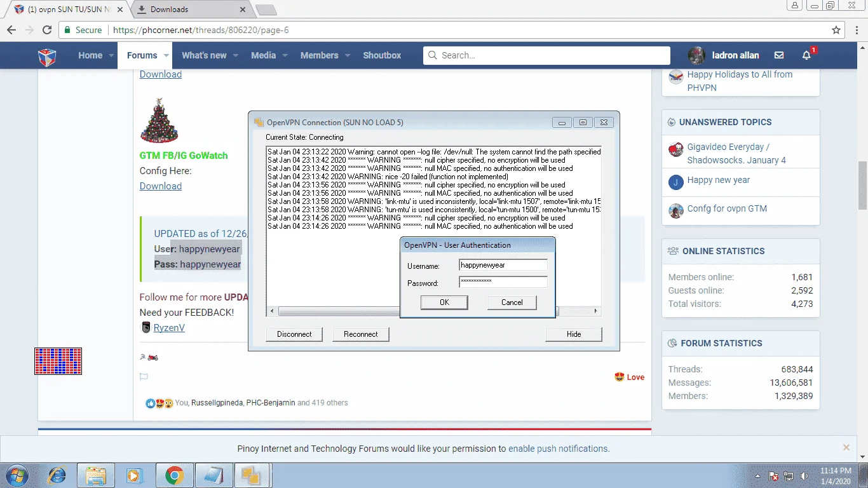
Task: Open the What's new navigation item
Action: 204,55
